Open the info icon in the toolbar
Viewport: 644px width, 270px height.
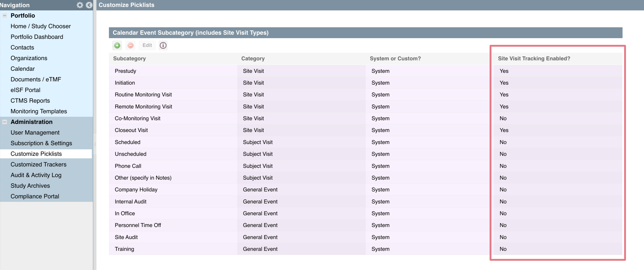tap(163, 45)
